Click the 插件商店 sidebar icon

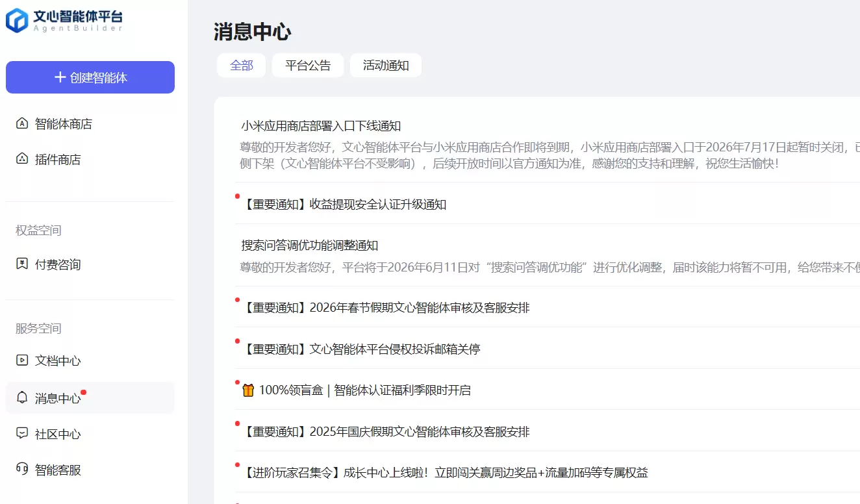(22, 159)
